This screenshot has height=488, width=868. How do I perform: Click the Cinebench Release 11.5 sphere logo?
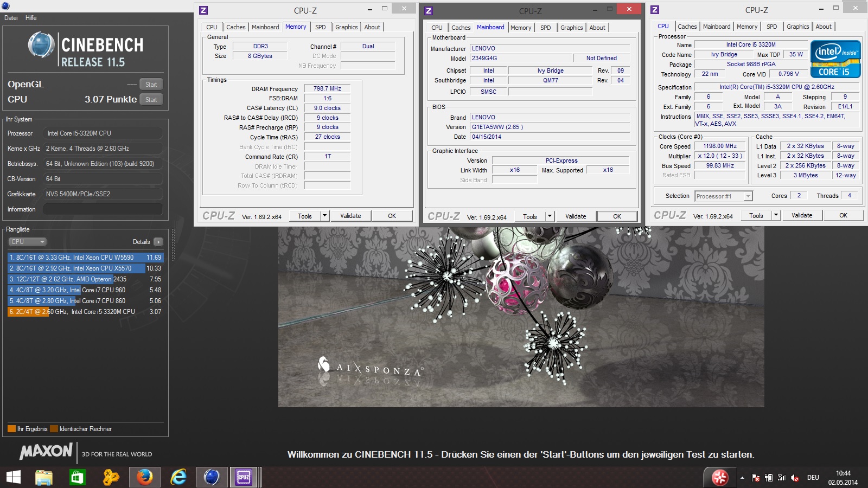click(x=41, y=45)
